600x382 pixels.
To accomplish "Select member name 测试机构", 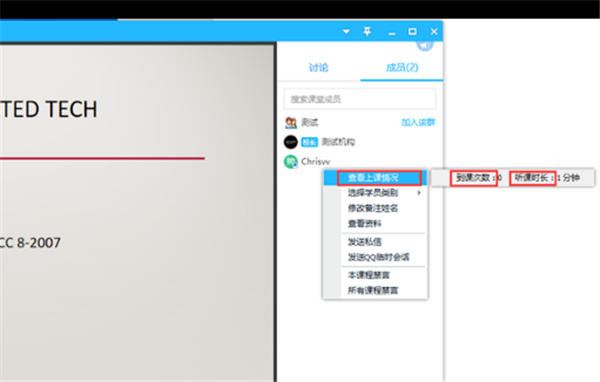I will click(x=338, y=142).
